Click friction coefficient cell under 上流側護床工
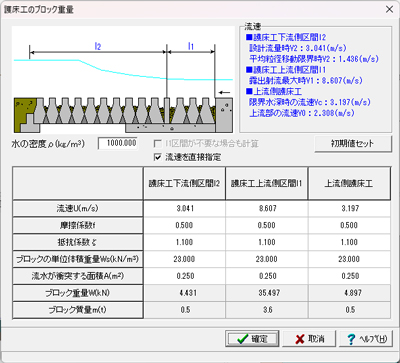400x363 pixels. coord(349,225)
